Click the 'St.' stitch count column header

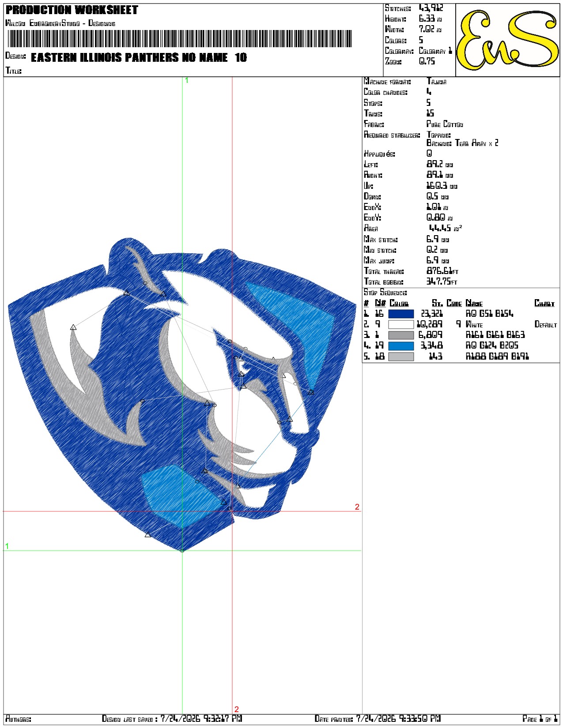(437, 303)
